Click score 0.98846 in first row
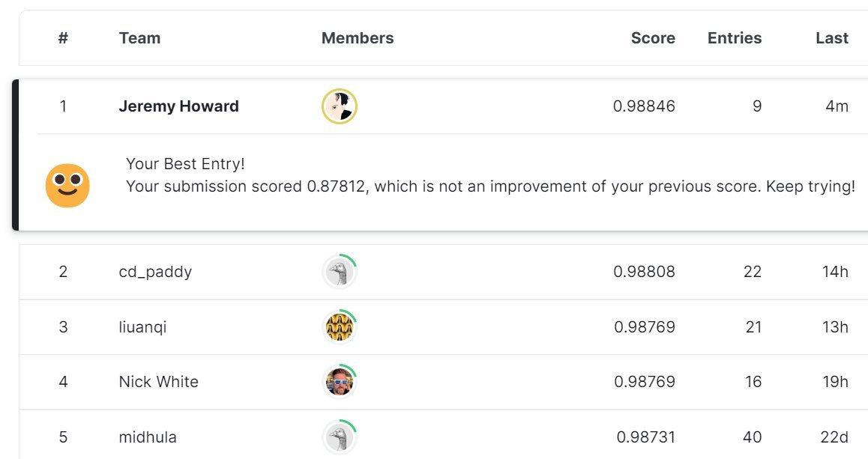This screenshot has width=868, height=459. [x=644, y=106]
